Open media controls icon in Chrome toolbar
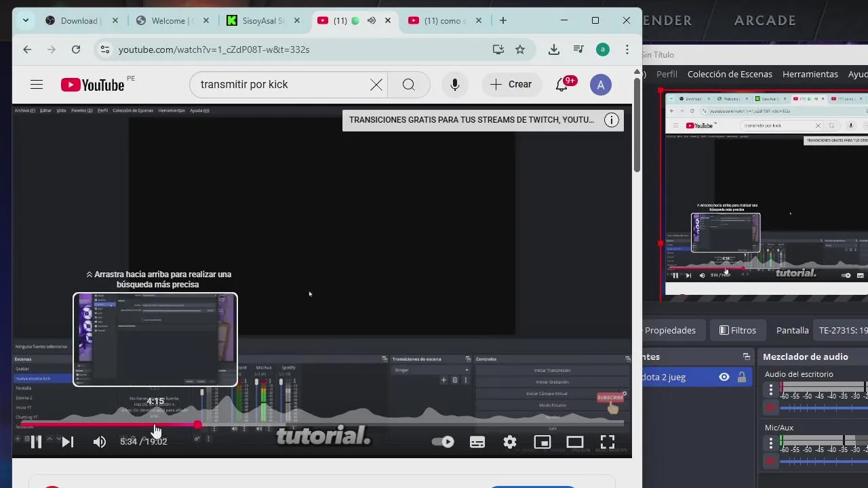868x488 pixels. click(x=578, y=49)
